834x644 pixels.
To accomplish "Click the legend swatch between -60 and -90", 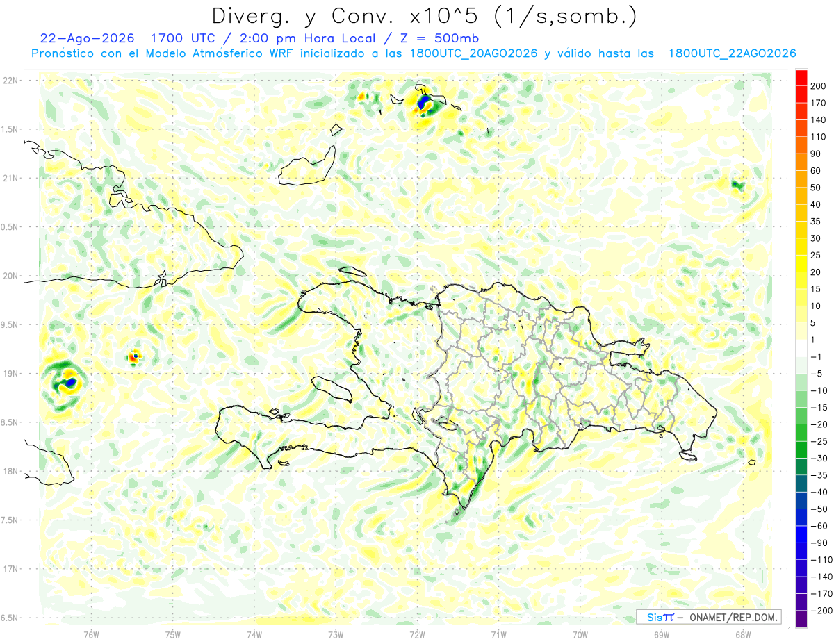I will tap(801, 534).
